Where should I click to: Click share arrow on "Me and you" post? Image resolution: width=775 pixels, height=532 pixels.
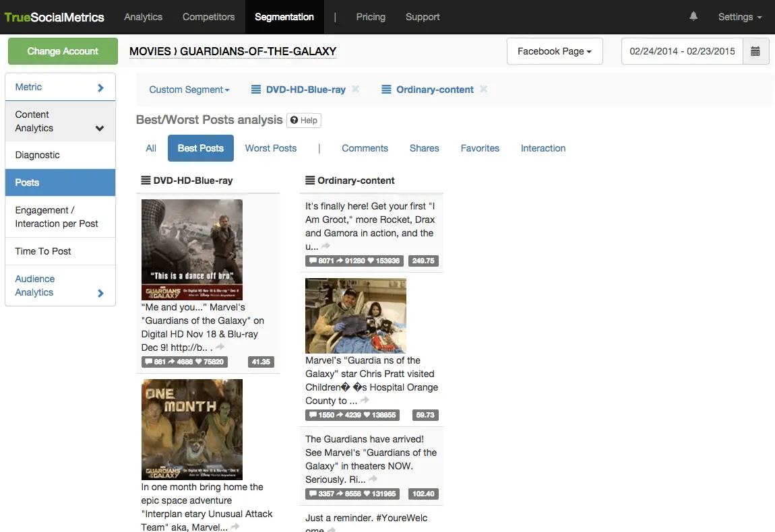220,347
